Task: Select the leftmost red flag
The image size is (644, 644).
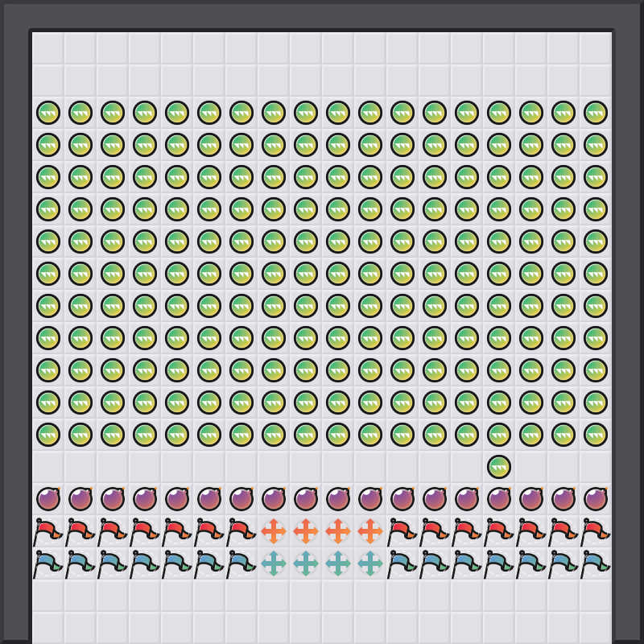Action: pyautogui.click(x=48, y=531)
